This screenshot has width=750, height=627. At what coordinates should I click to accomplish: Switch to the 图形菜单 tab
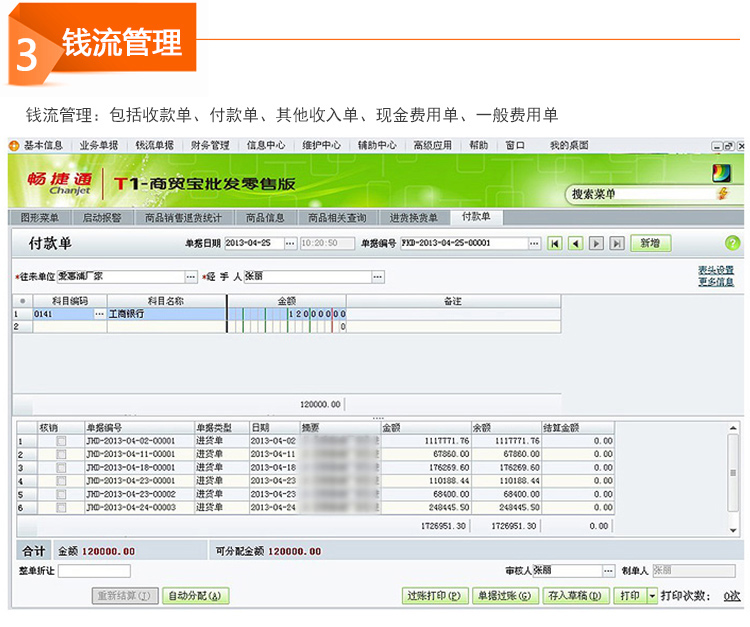point(40,218)
